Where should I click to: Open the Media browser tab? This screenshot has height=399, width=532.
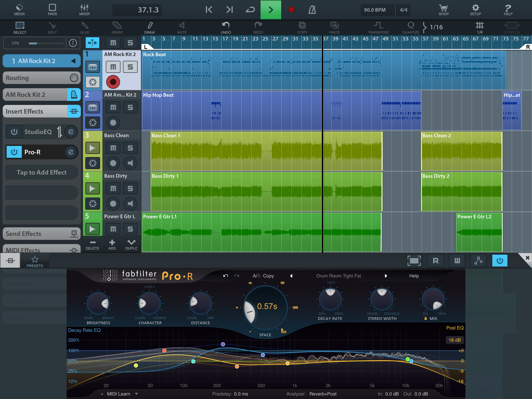click(x=19, y=10)
